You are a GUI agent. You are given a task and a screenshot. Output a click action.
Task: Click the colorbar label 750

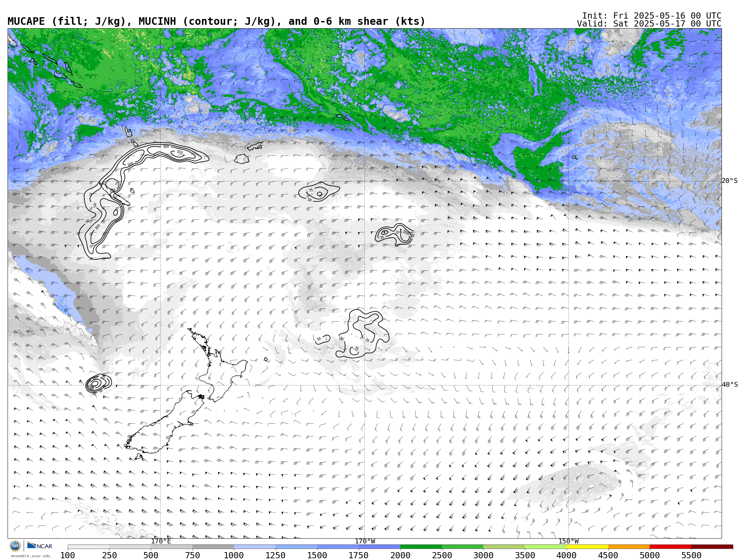(193, 555)
